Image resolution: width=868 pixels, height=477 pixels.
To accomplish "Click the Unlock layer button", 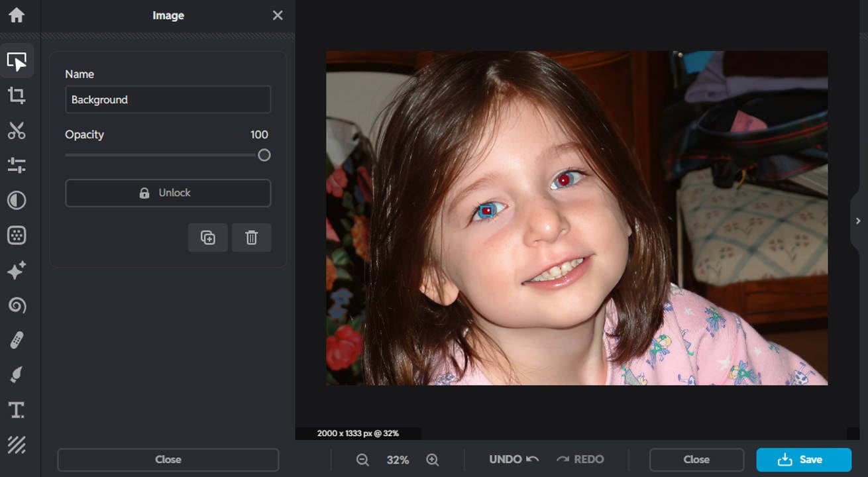I will 168,193.
